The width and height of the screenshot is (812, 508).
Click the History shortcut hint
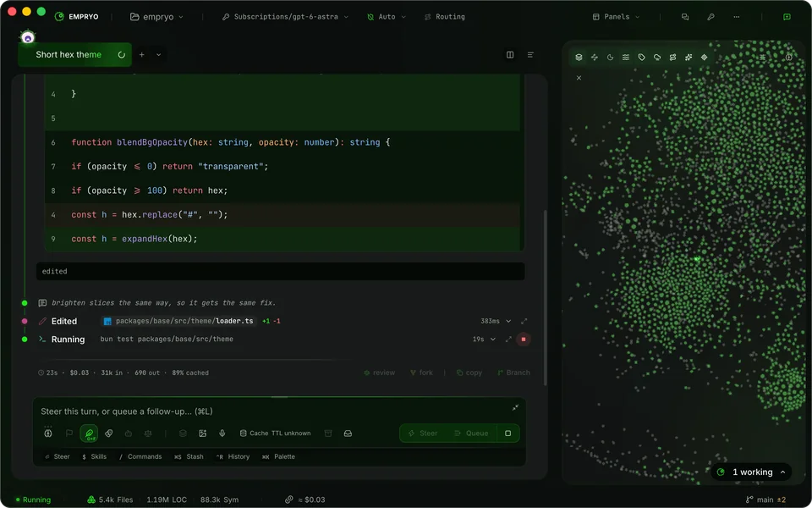click(x=233, y=456)
